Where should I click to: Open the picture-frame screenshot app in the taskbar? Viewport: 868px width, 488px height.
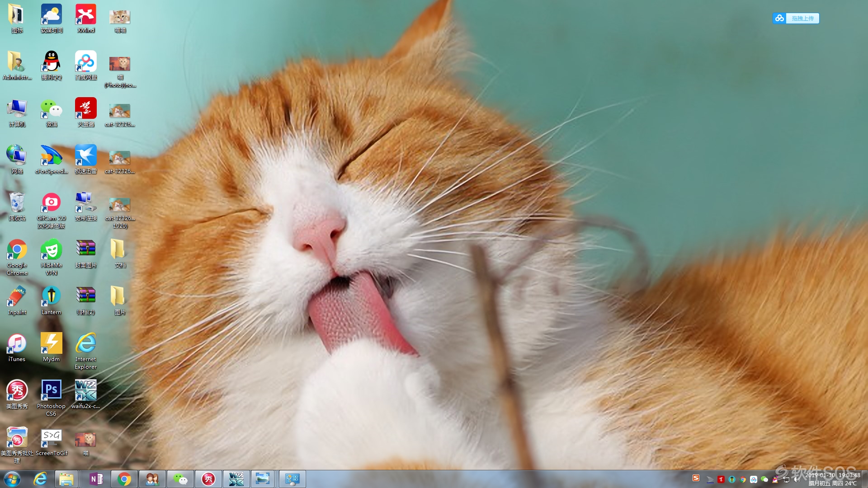coord(263,479)
